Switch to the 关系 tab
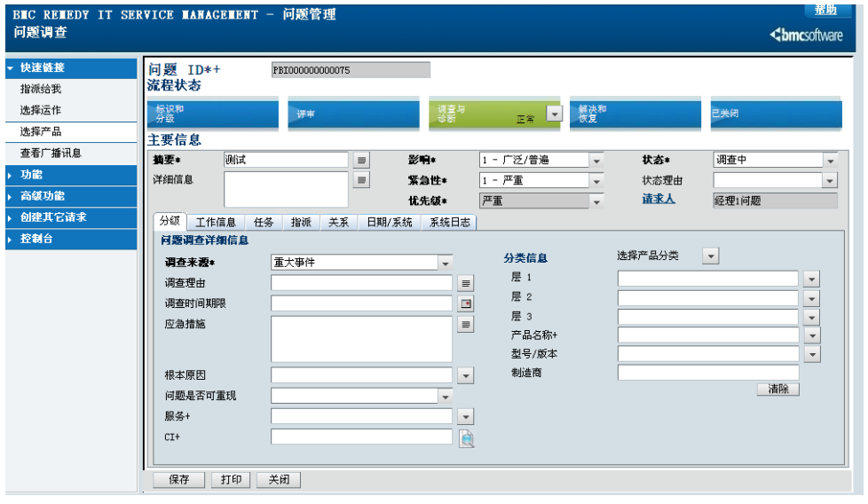The image size is (868, 504). pyautogui.click(x=339, y=223)
